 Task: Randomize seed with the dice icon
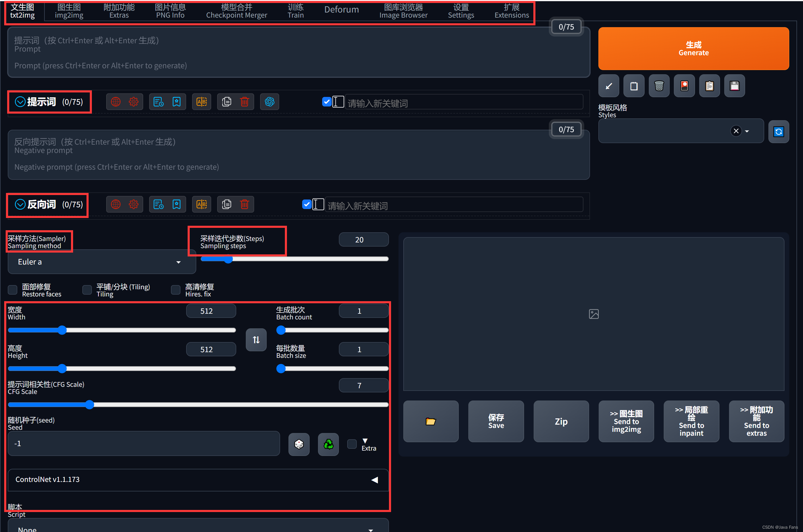[299, 444]
